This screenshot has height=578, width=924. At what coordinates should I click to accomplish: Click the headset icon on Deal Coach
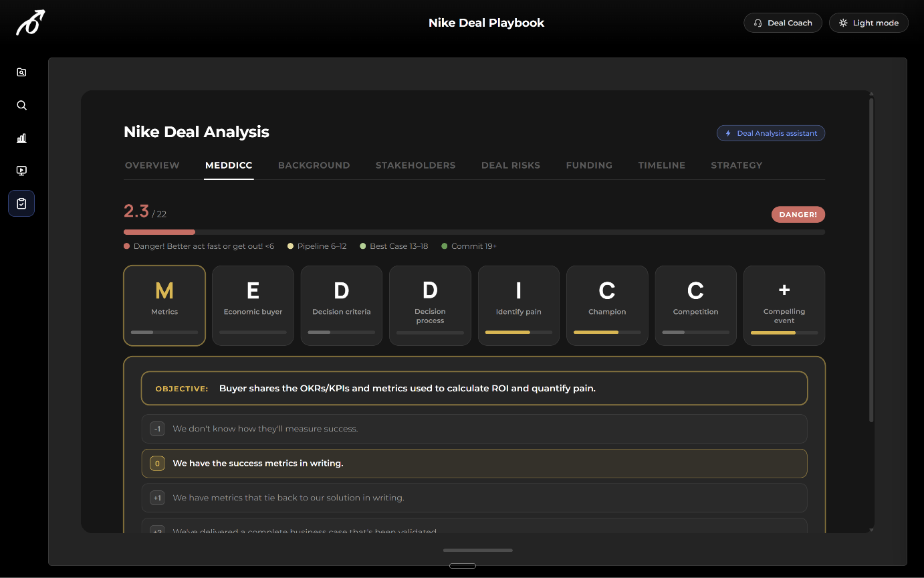pos(758,23)
